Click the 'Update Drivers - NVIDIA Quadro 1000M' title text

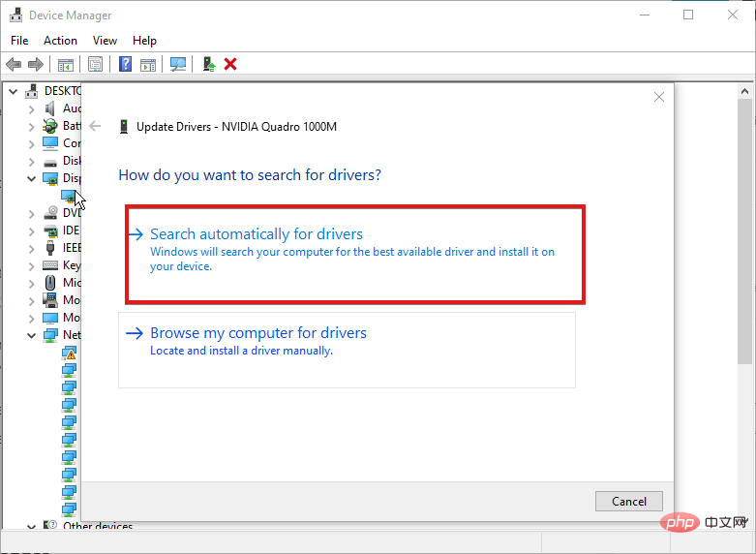[x=237, y=127]
